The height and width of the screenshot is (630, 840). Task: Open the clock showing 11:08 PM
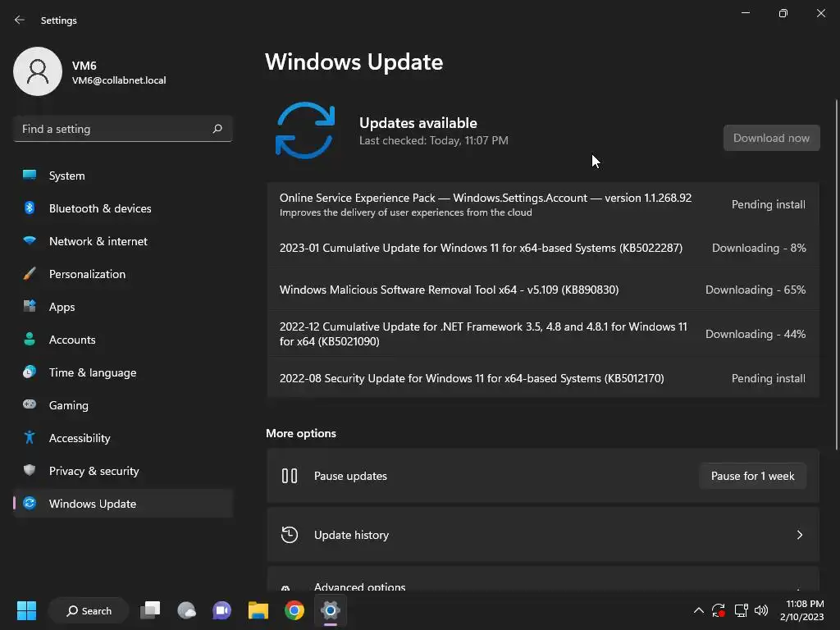(x=802, y=610)
